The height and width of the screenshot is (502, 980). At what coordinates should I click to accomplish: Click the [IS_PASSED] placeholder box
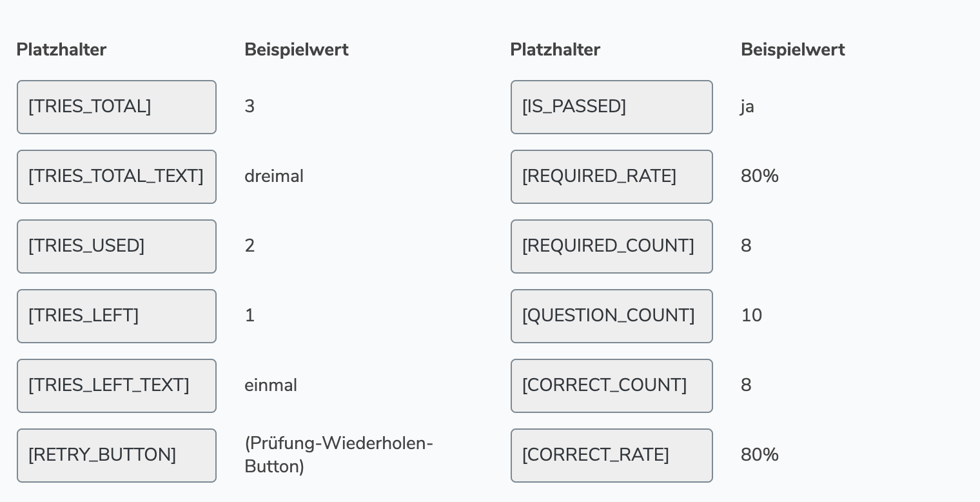(x=611, y=107)
